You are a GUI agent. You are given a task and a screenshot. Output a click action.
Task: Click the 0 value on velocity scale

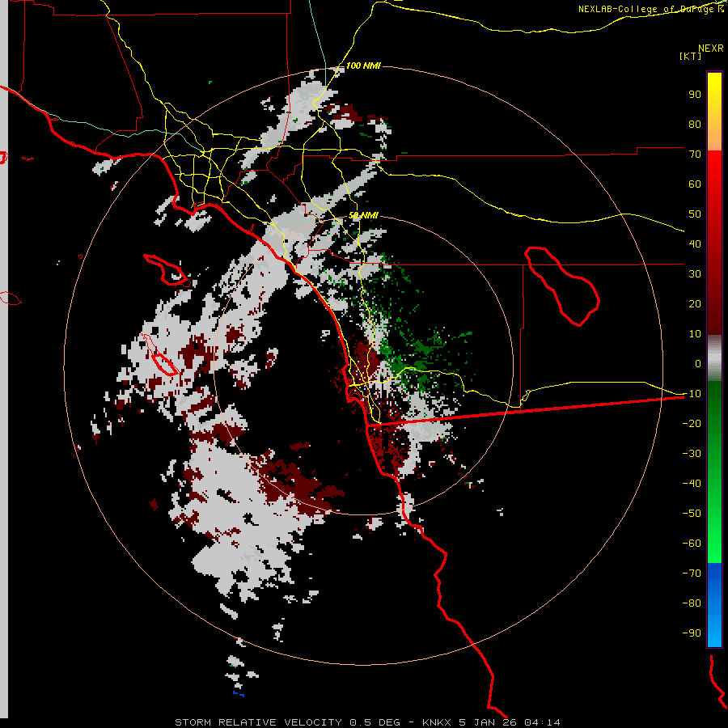pos(698,363)
